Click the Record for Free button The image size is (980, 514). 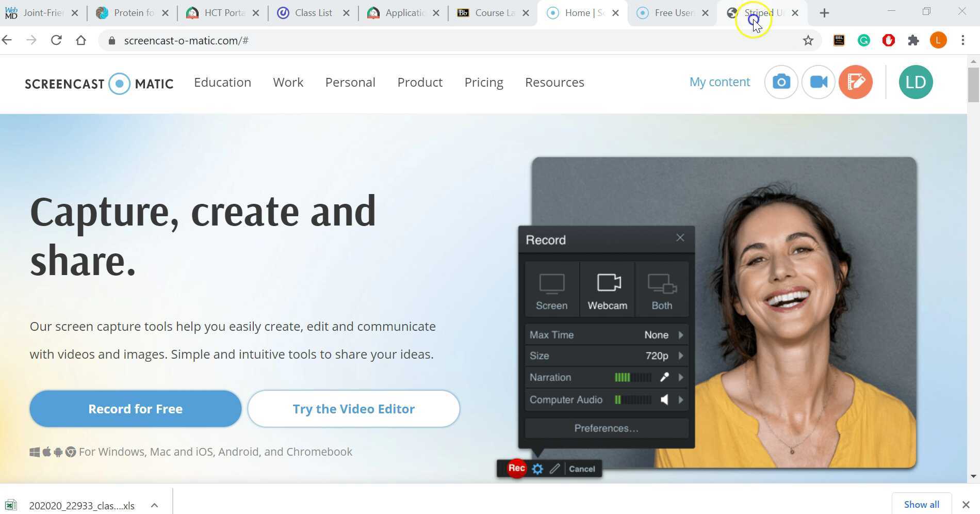tap(135, 409)
